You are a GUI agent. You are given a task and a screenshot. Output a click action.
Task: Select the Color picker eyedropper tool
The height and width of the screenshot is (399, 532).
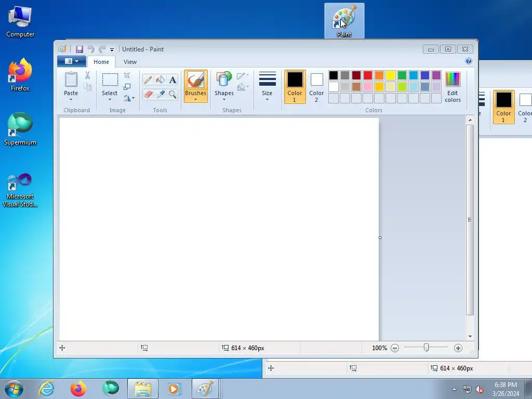tap(161, 94)
